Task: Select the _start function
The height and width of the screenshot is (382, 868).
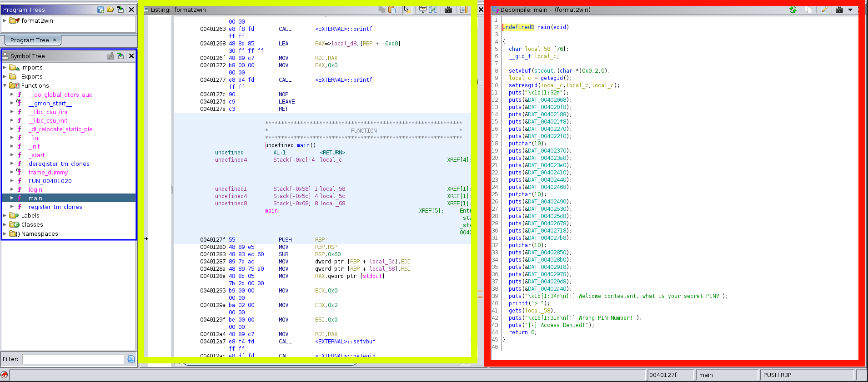Action: [36, 155]
